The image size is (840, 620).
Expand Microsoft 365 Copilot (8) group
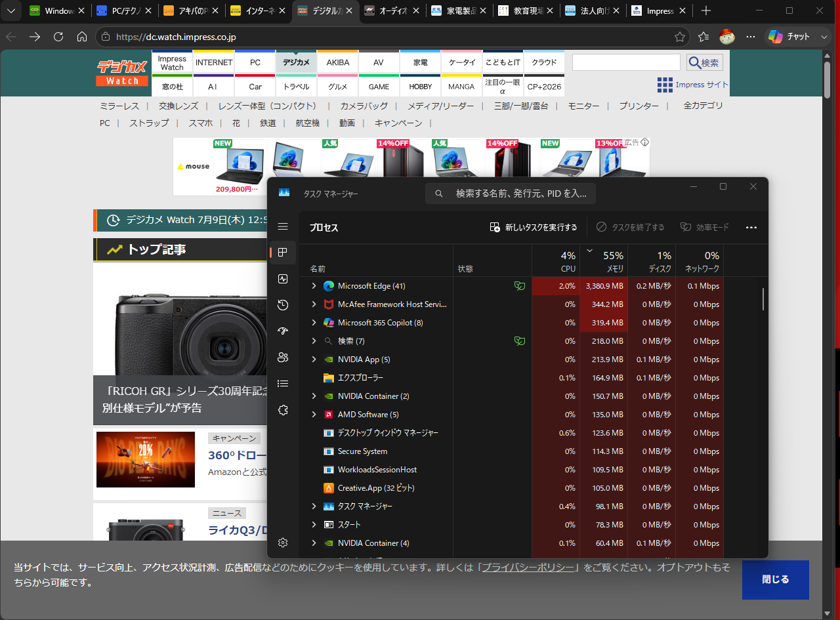point(314,323)
